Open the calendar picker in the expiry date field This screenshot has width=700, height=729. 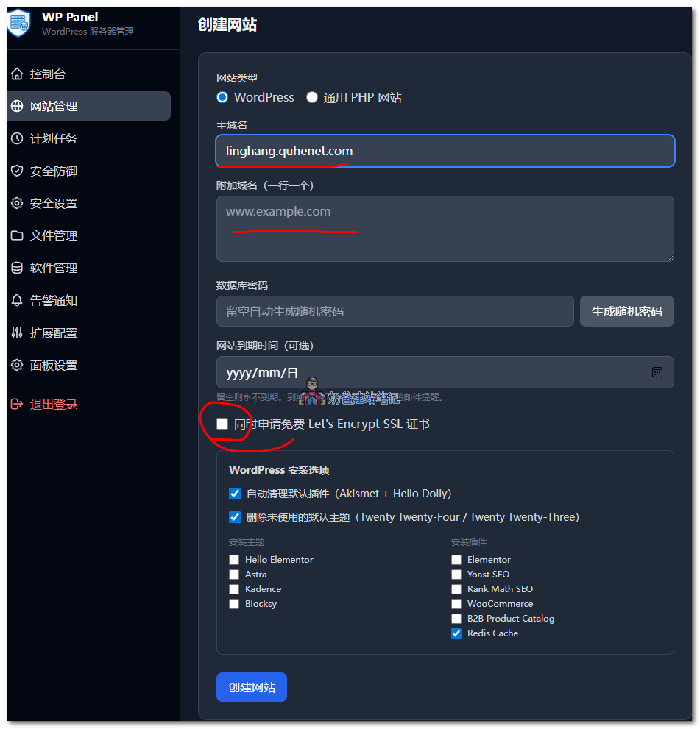point(657,372)
